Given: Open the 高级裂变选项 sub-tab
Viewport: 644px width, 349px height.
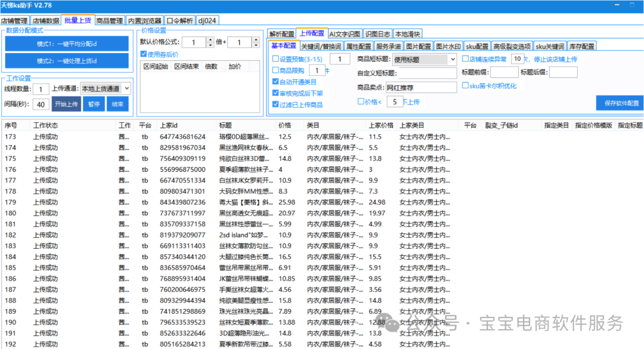Looking at the screenshot, I should 512,47.
